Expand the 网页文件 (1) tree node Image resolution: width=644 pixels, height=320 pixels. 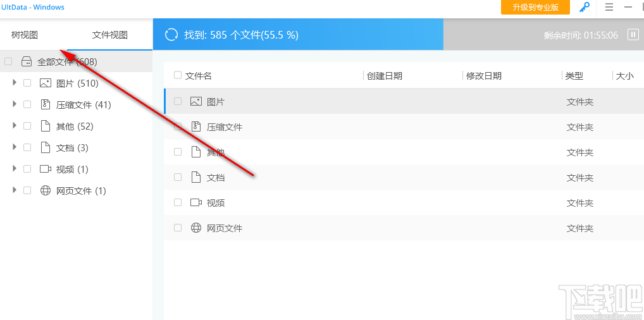15,190
